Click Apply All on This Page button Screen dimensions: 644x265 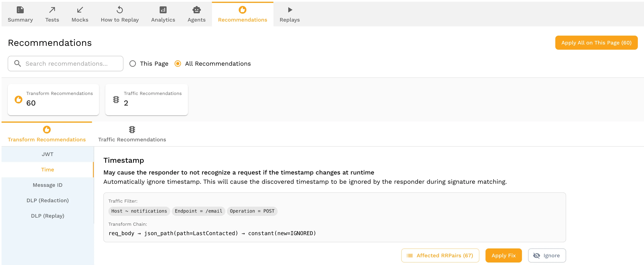point(596,43)
